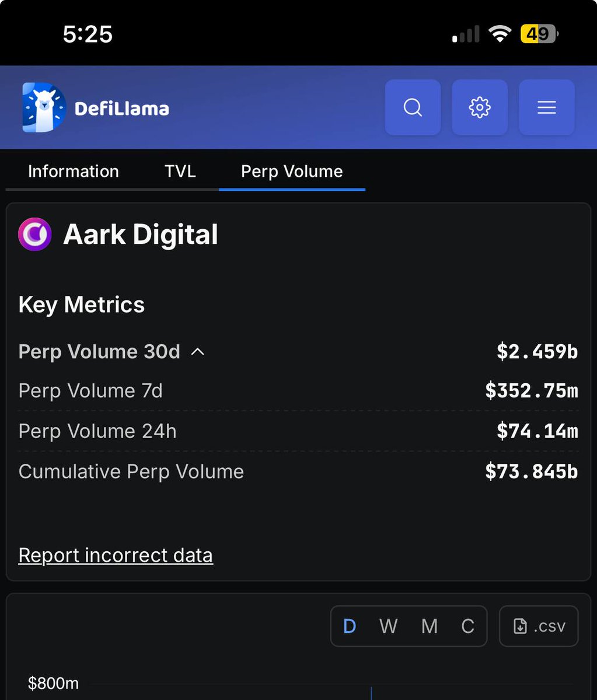This screenshot has height=700, width=597.
Task: Tap the battery indicator in status bar
Action: click(x=539, y=34)
